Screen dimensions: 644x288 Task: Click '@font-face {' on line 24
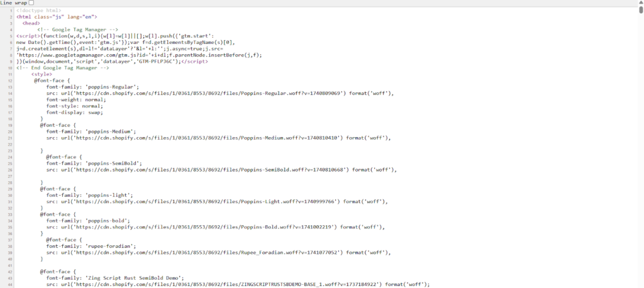[64, 157]
